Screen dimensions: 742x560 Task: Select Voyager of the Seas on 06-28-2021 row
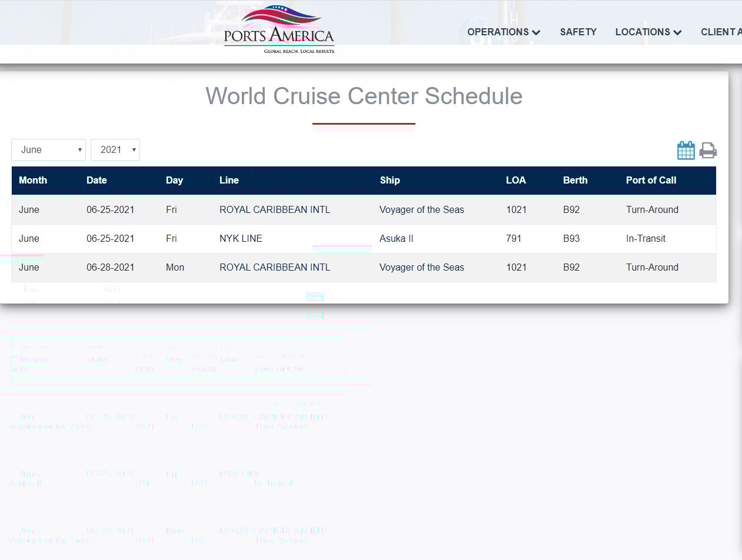pyautogui.click(x=422, y=268)
